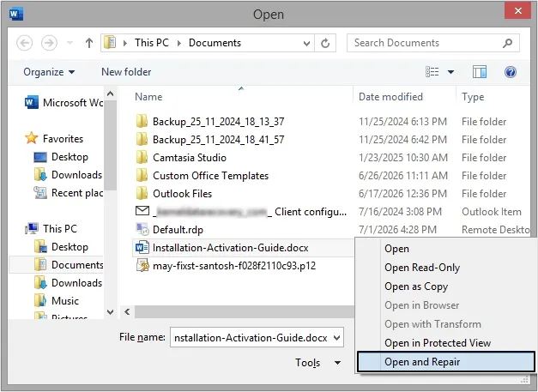Click the Word logo in title bar
The width and height of the screenshot is (538, 392).
click(x=15, y=14)
